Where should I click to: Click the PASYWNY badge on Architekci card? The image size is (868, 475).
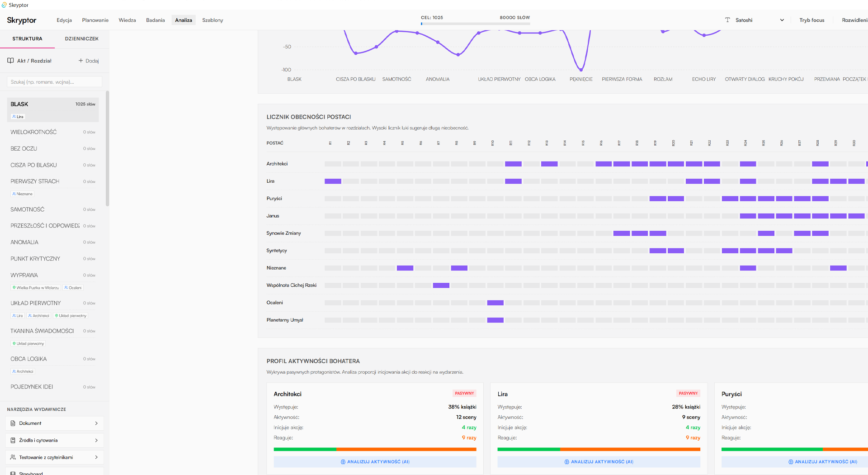464,394
